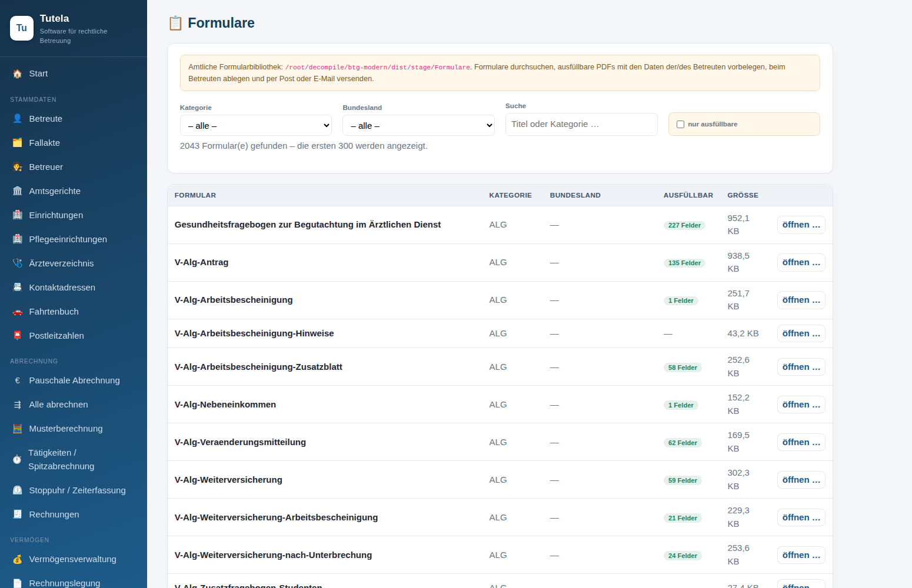This screenshot has height=588, width=912.
Task: Click öffnen for V-Alg-Arbeitsbescheinigung-Hinweise
Action: pyautogui.click(x=801, y=333)
